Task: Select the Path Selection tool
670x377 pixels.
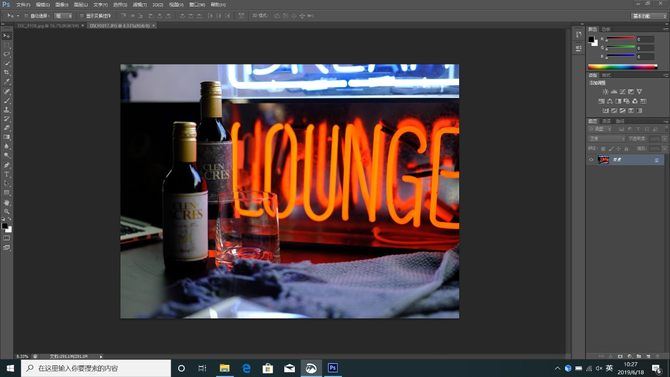Action: click(6, 183)
